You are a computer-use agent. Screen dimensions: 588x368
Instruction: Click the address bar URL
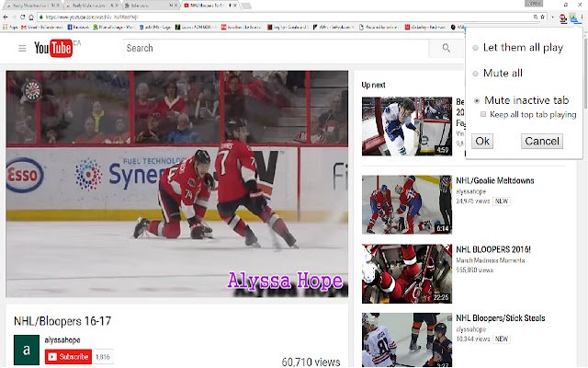92,17
